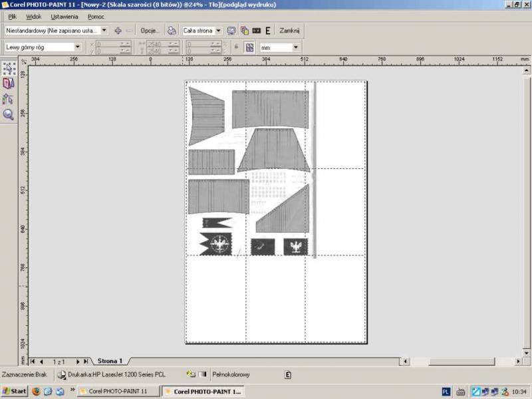Toggle the mirror E icon in toolbar
This screenshot has height=399, width=532.
click(x=268, y=31)
